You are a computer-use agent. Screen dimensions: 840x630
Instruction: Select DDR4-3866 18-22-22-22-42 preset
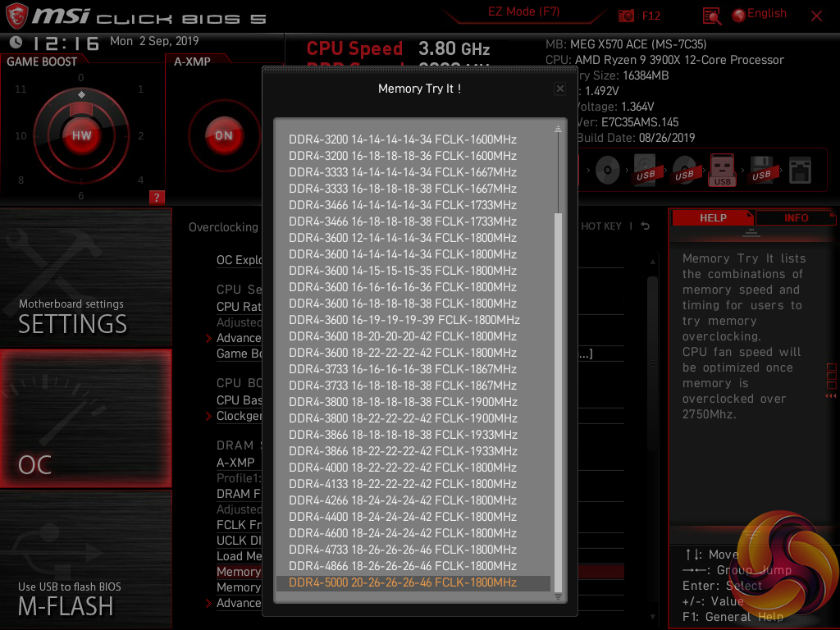(x=402, y=451)
